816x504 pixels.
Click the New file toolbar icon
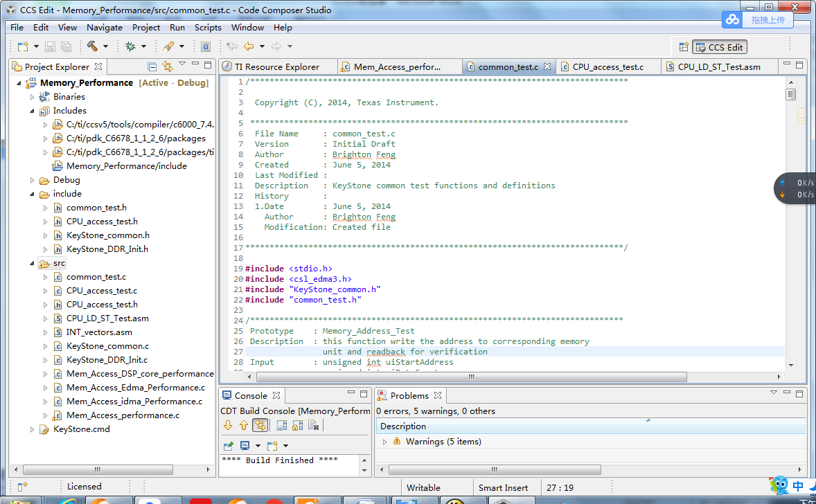coord(23,47)
